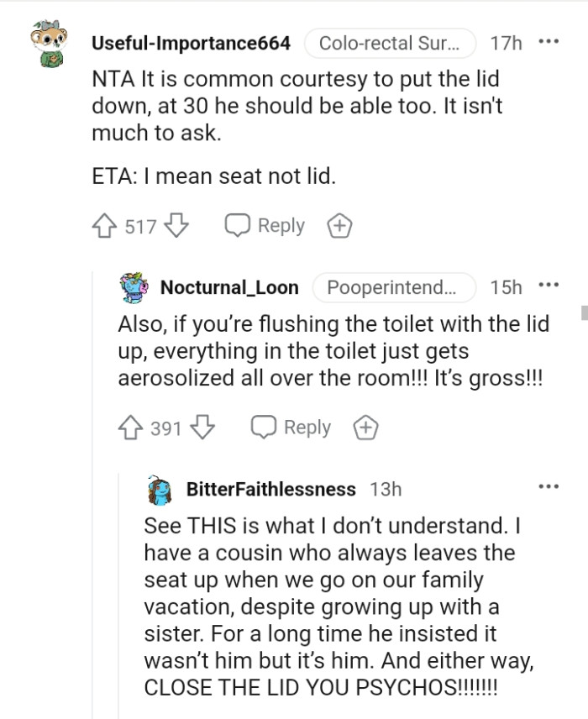This screenshot has height=719, width=588.
Task: Open more options for Nocturnal_Loon's comment
Action: pos(549,285)
